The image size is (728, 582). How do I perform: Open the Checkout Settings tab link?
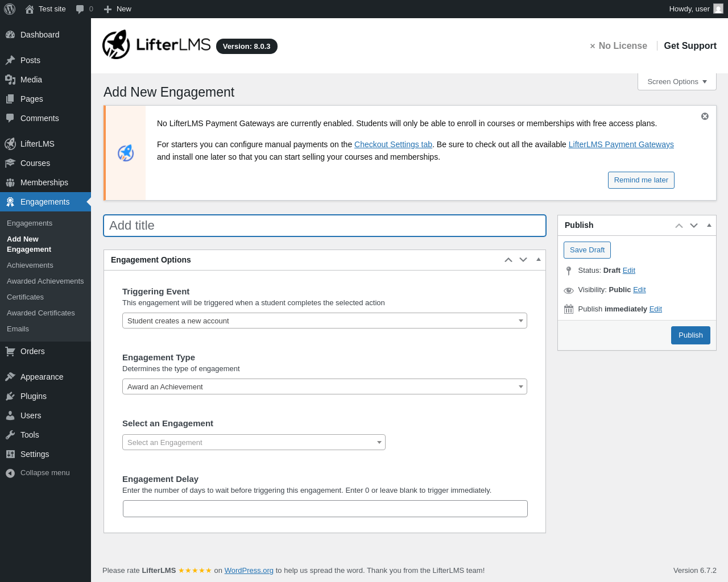click(393, 144)
